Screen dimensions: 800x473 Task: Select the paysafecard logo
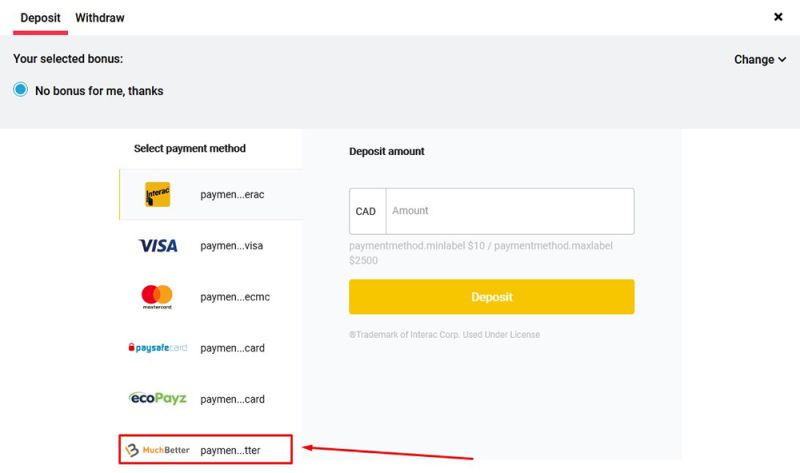point(157,348)
